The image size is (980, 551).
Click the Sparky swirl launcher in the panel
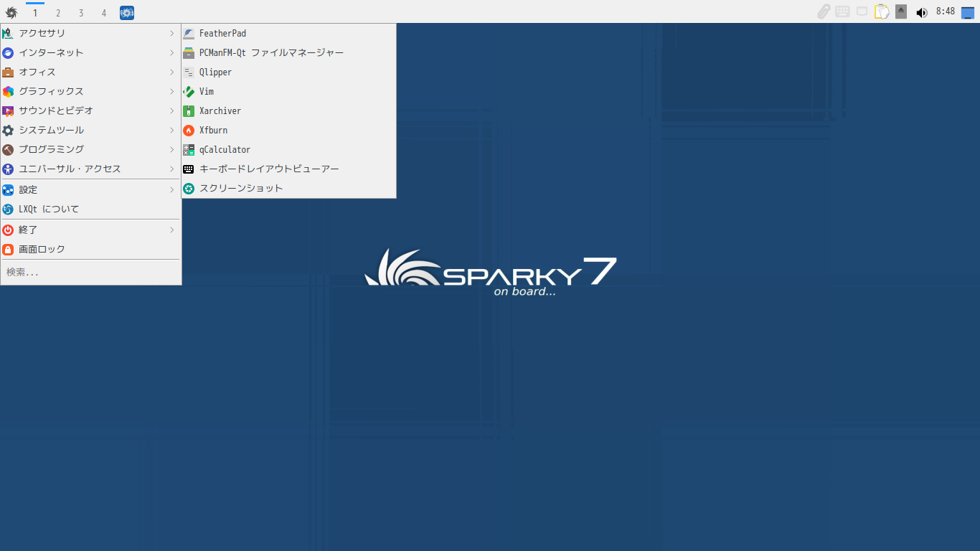127,13
